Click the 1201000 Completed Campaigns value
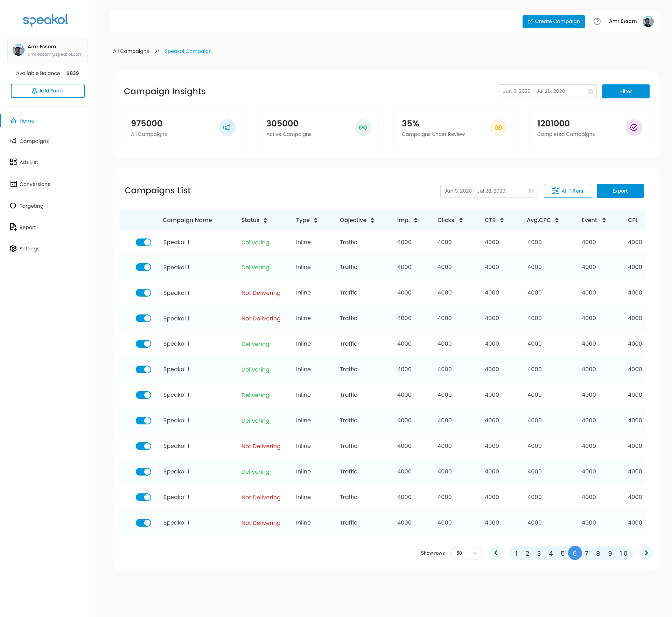Image resolution: width=672 pixels, height=617 pixels. pos(553,124)
